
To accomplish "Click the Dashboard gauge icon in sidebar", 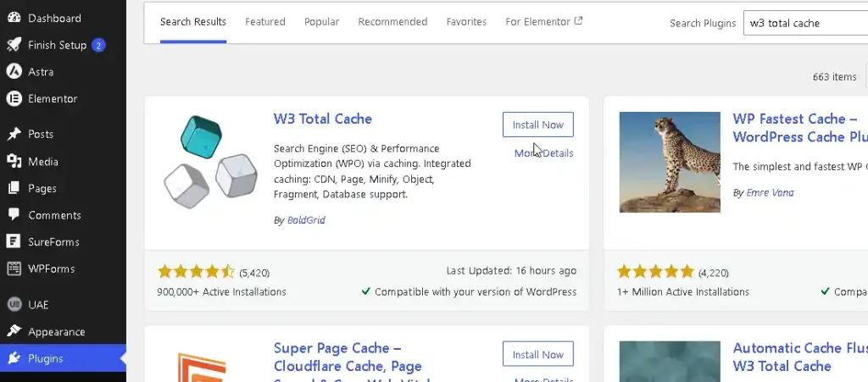I will (14, 18).
